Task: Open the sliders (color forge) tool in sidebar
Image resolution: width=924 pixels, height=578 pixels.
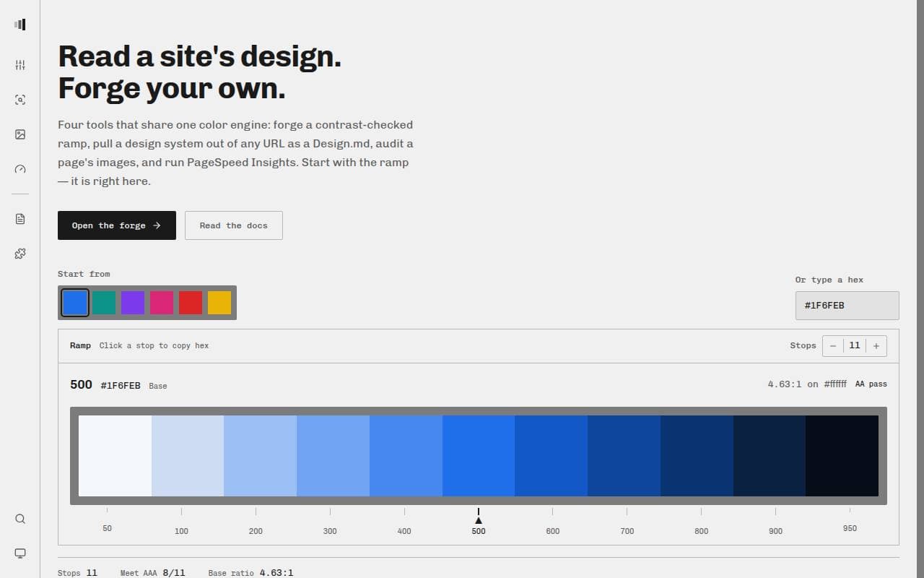Action: point(20,65)
